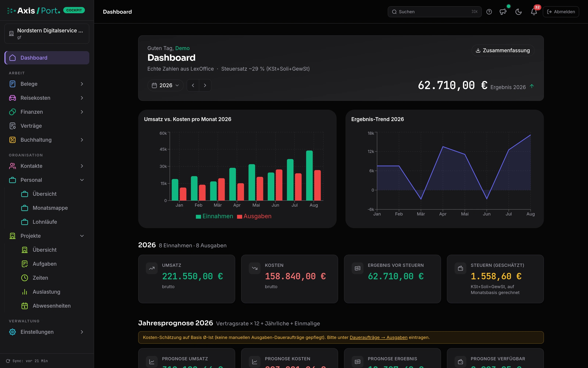Click the Abmelden logout button
The image size is (588, 368).
click(561, 12)
